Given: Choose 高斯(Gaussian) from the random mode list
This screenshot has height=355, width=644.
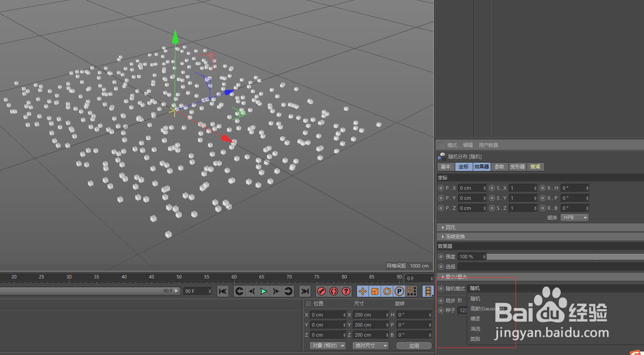Looking at the screenshot, I should pyautogui.click(x=486, y=308).
